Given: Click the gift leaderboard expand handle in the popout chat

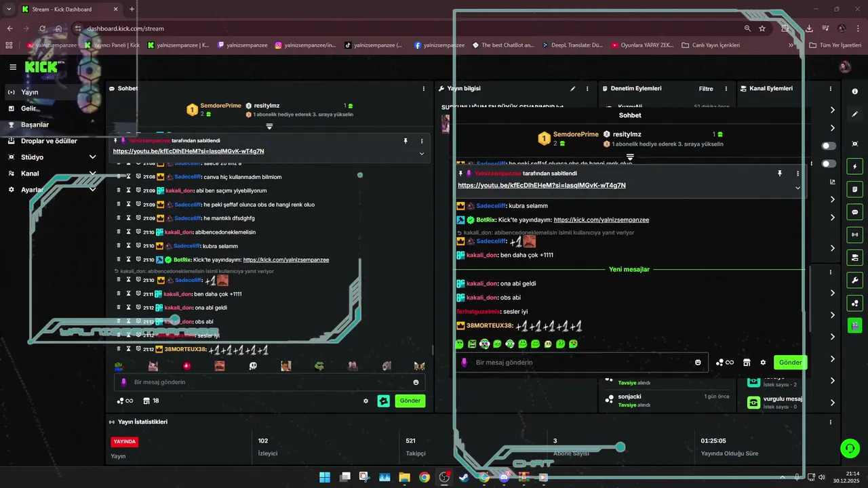Looking at the screenshot, I should click(630, 157).
